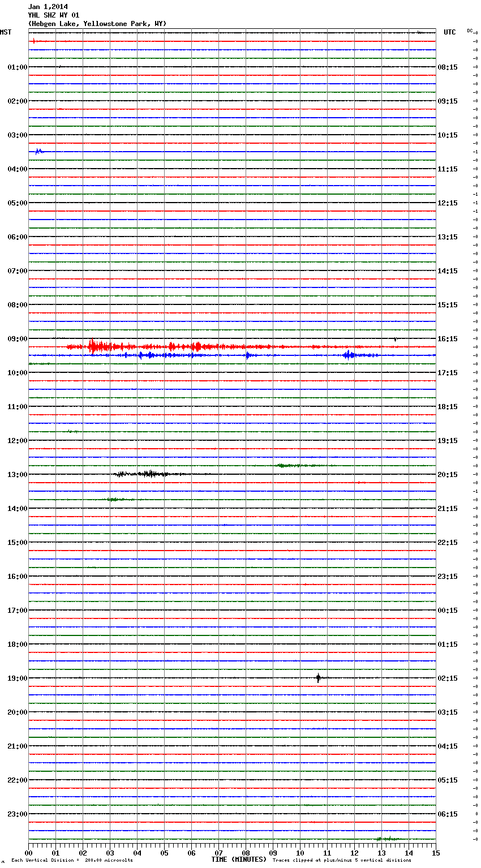Select the MST '19:00' hour label
481x868 pixels.
(x=18, y=678)
